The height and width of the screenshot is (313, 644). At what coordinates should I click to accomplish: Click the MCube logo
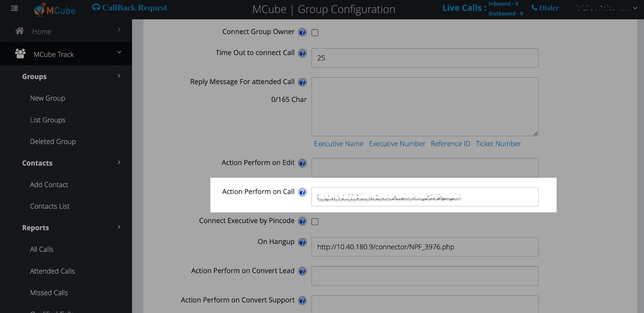pos(55,9)
